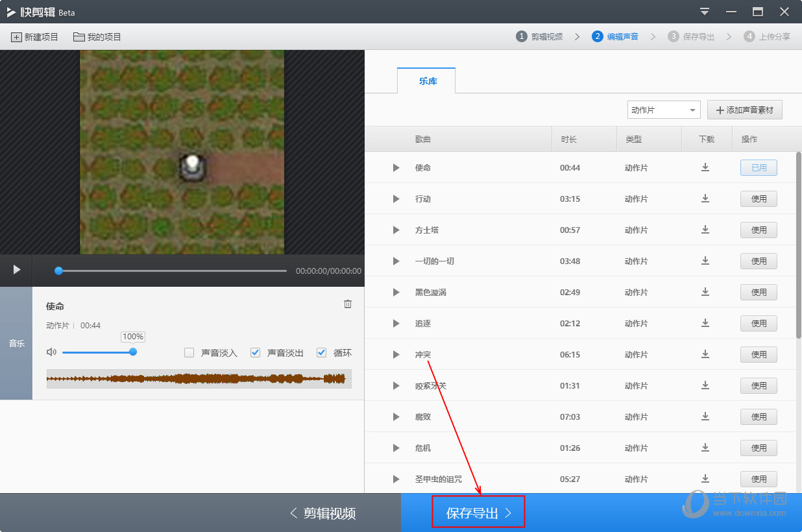Play the video preview

(x=17, y=270)
